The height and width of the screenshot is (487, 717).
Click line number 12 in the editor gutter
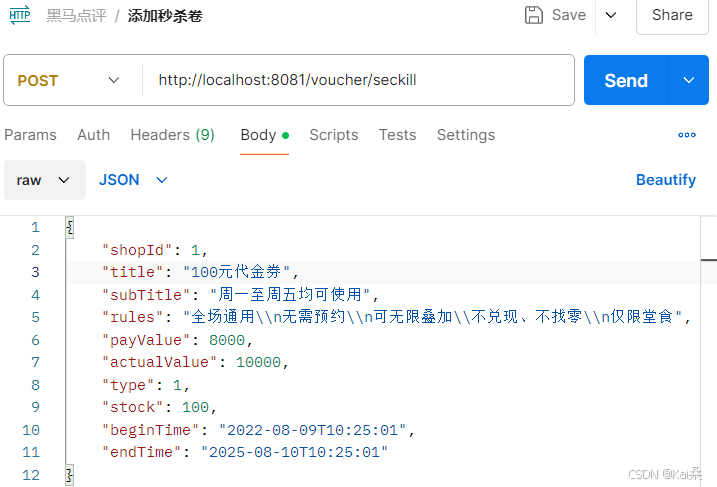[31, 475]
